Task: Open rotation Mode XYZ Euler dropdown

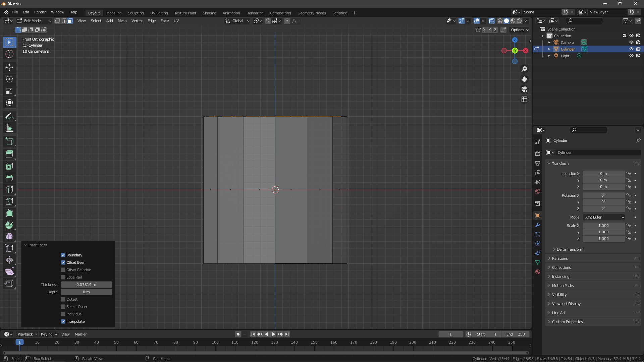Action: [x=604, y=217]
